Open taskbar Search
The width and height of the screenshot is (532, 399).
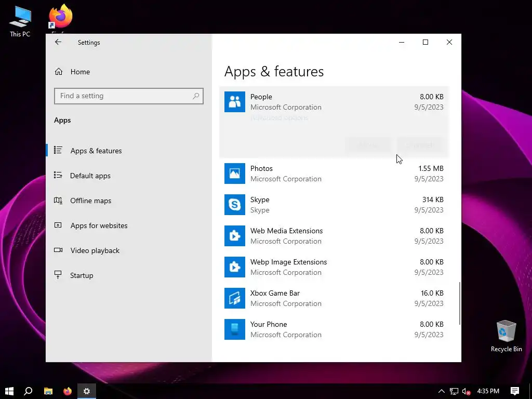[x=28, y=391]
